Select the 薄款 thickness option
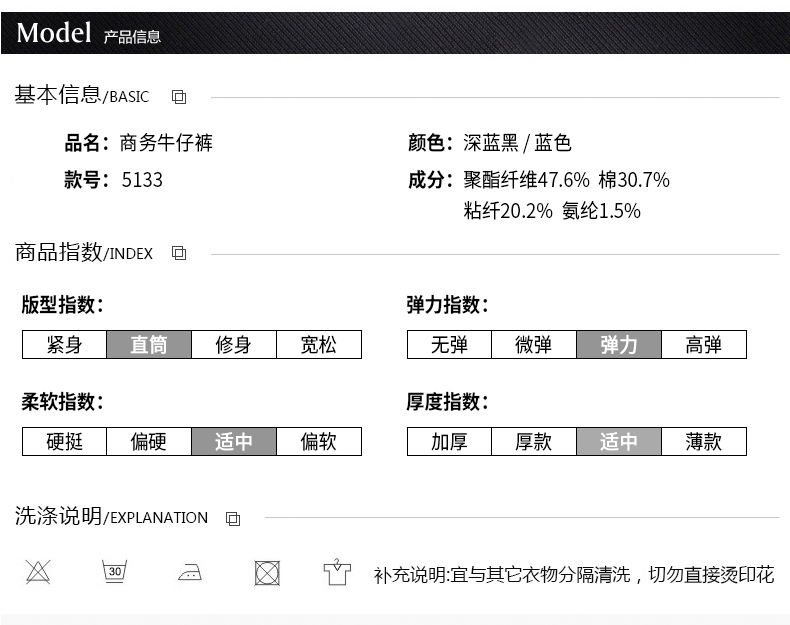The width and height of the screenshot is (790, 625). (704, 441)
